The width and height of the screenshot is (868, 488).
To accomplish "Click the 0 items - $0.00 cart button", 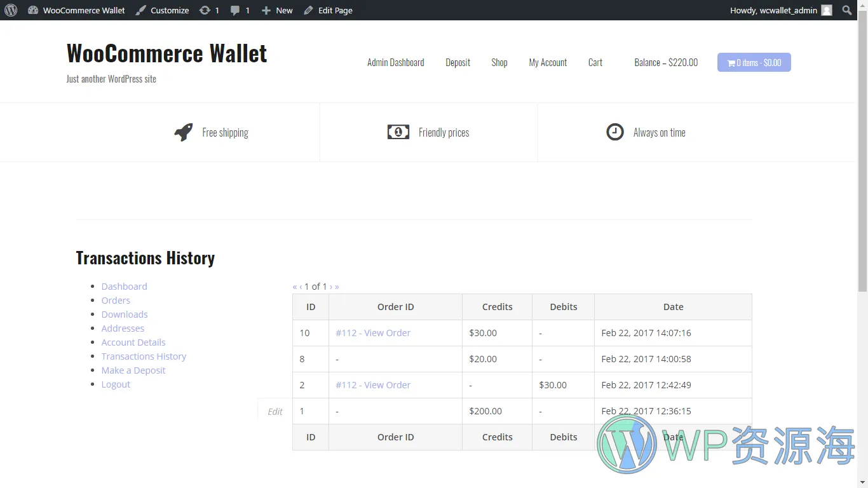I will pyautogui.click(x=754, y=62).
